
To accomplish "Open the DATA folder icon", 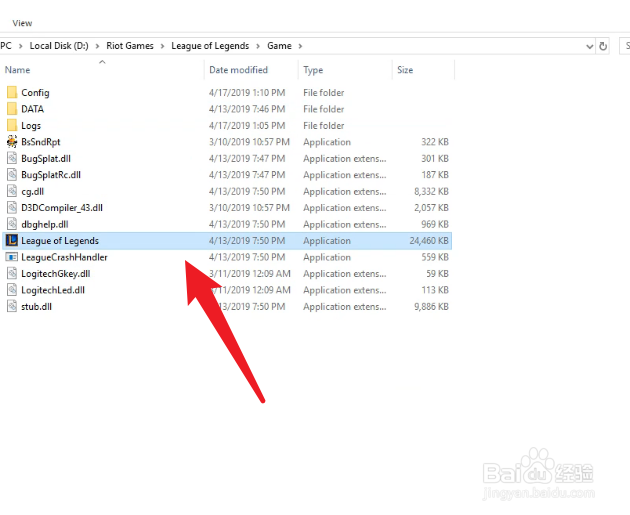I will 12,109.
